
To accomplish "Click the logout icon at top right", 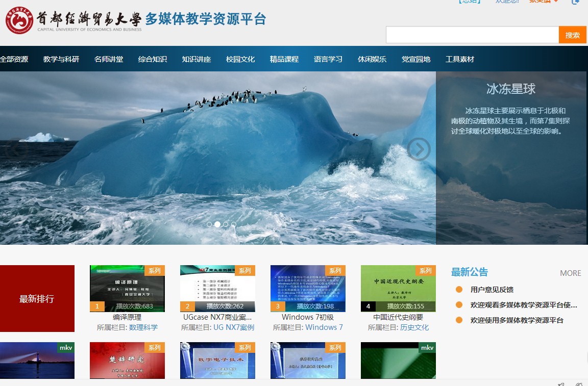I will coord(575,2).
